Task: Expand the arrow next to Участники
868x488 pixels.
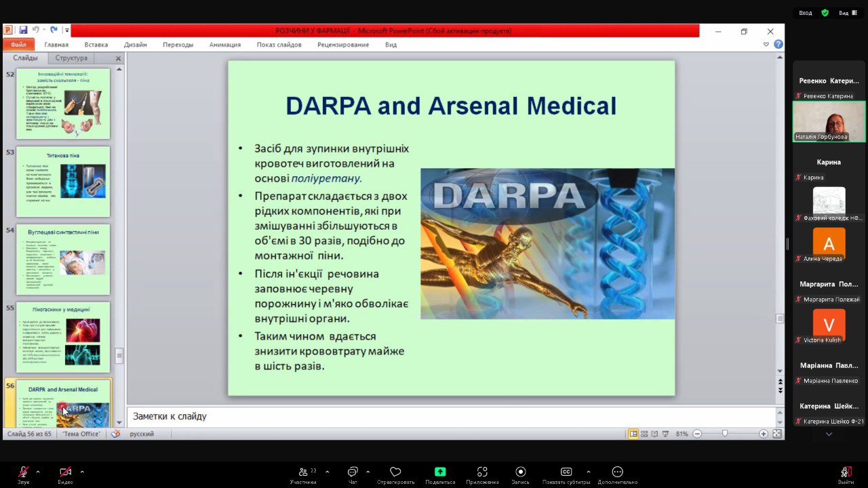Action: tap(327, 472)
